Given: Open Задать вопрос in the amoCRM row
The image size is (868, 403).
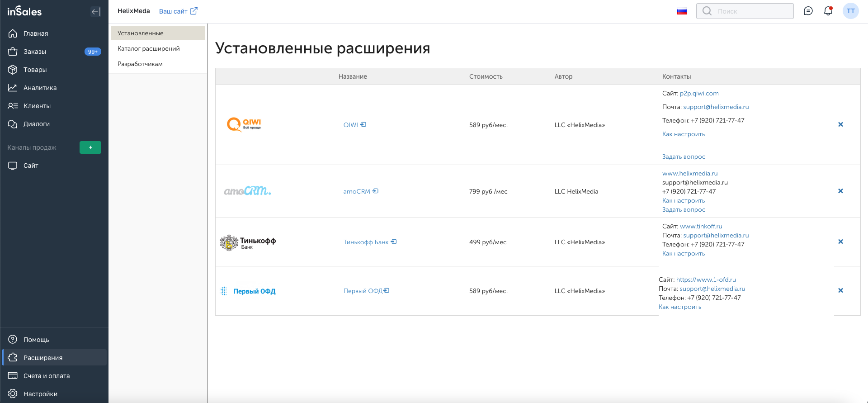Looking at the screenshot, I should (x=684, y=209).
